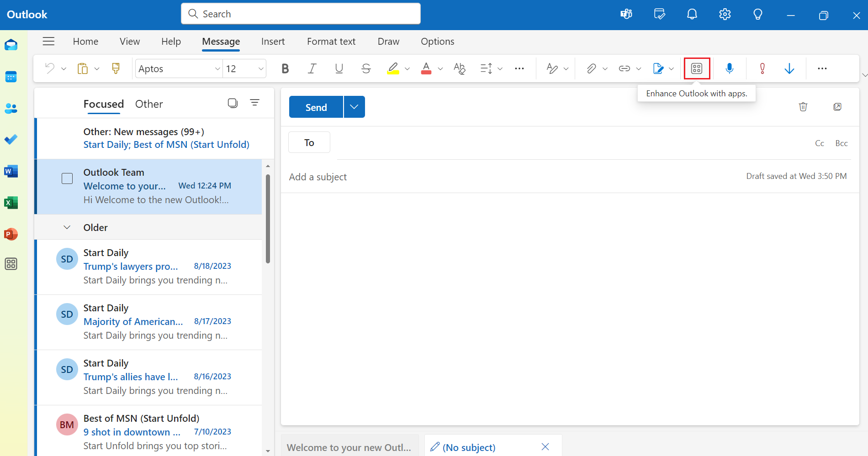Show the Cc field
Viewport: 868px width, 456px height.
click(x=820, y=143)
